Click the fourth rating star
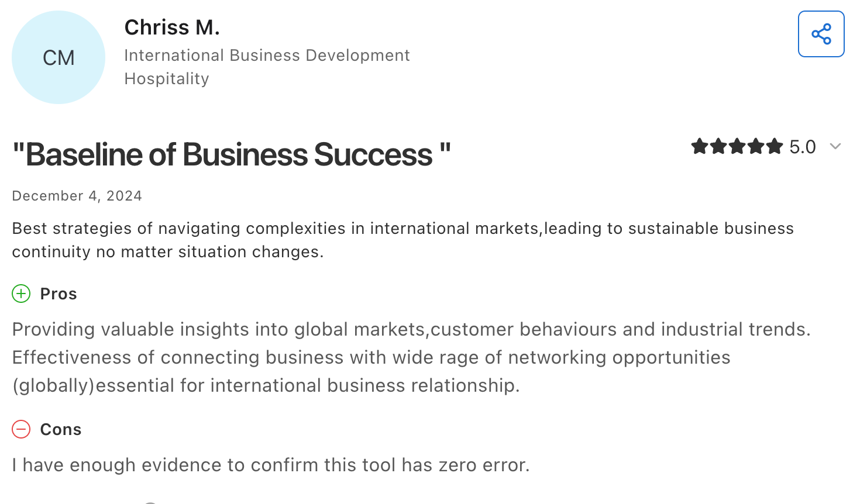867x504 pixels. 756,146
